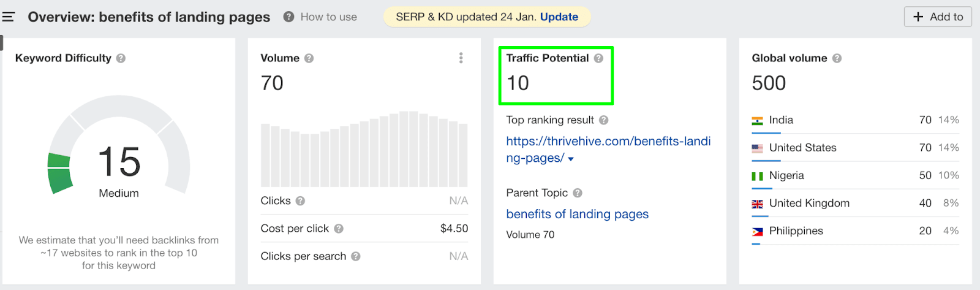Image resolution: width=980 pixels, height=290 pixels.
Task: Click the help icon beside Volume
Action: point(309,58)
